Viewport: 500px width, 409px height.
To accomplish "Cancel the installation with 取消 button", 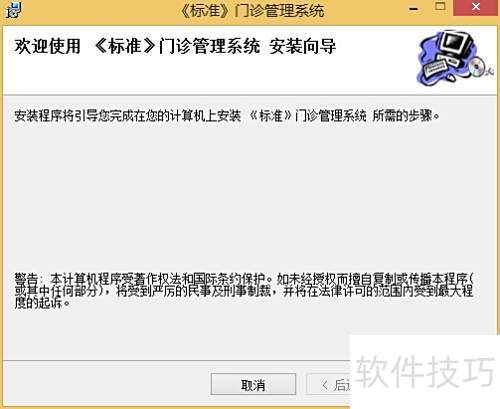I will 253,385.
